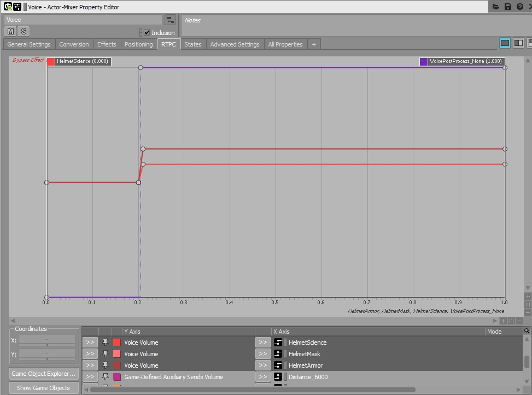
Task: Click the pink Auxiliary Sends Volume color swatch
Action: [x=116, y=377]
